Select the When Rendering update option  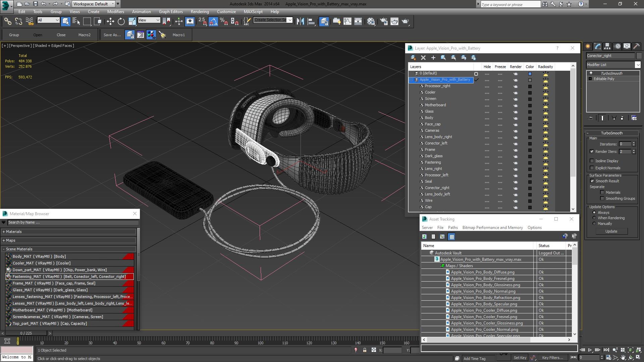(x=594, y=218)
